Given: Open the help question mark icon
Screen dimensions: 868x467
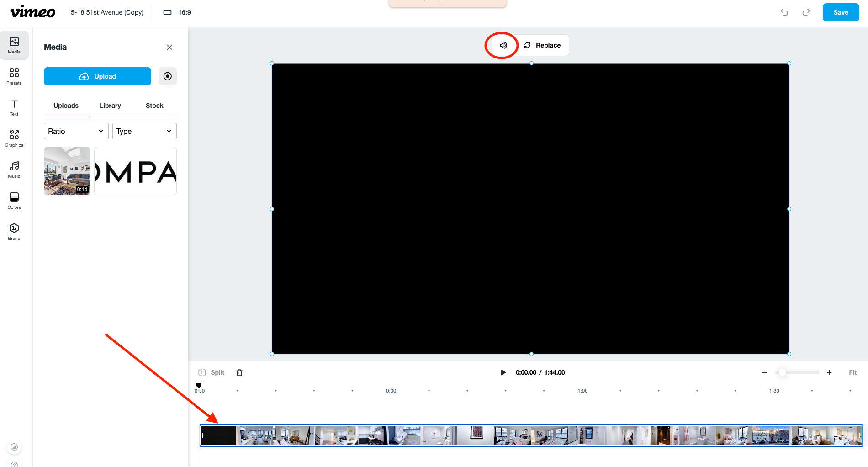Looking at the screenshot, I should 14,464.
